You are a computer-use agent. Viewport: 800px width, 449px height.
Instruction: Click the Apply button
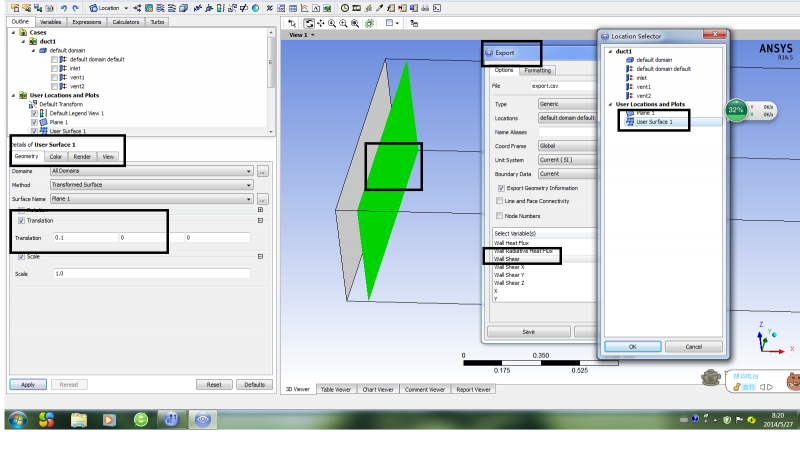coord(28,384)
